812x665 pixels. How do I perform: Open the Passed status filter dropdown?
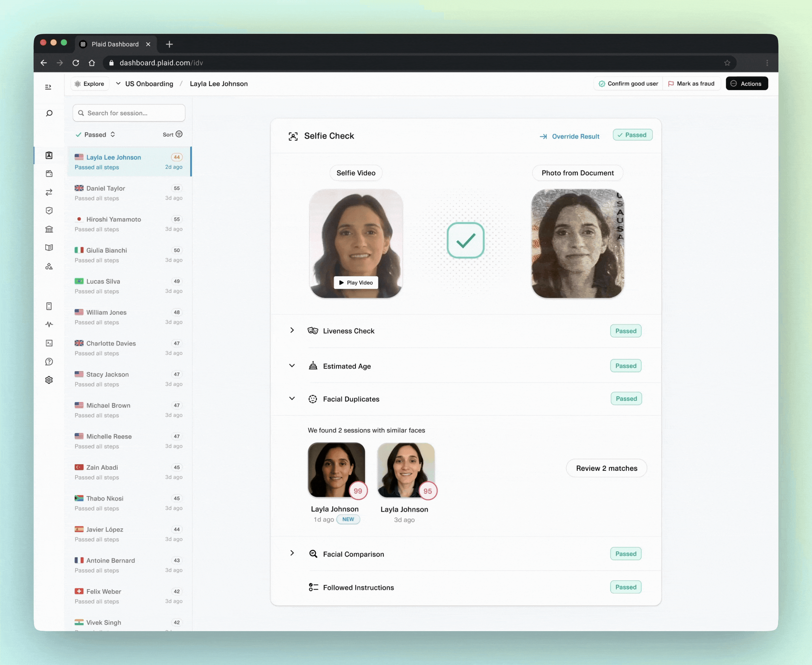click(95, 135)
